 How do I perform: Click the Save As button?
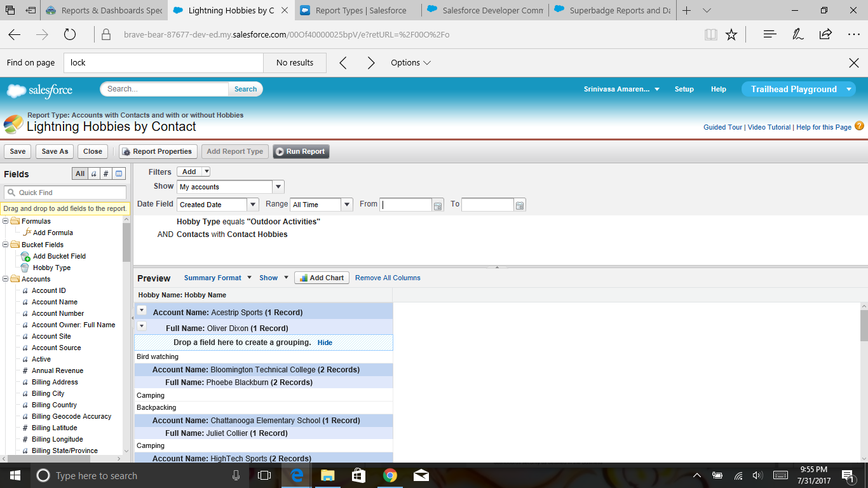[x=55, y=152]
